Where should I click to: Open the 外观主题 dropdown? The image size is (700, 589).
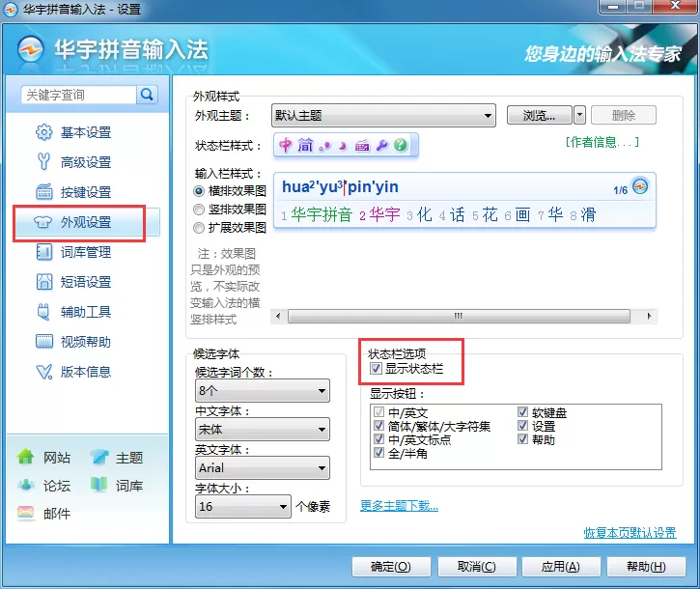[383, 116]
